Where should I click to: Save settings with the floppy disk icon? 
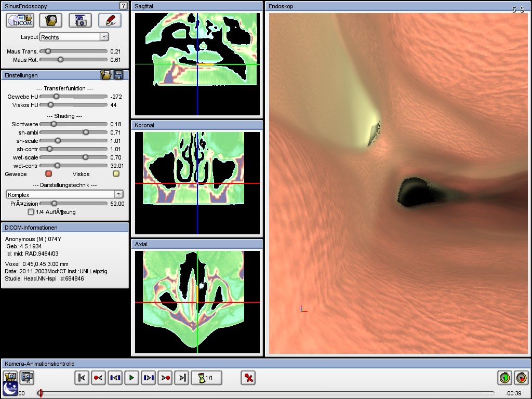[118, 75]
